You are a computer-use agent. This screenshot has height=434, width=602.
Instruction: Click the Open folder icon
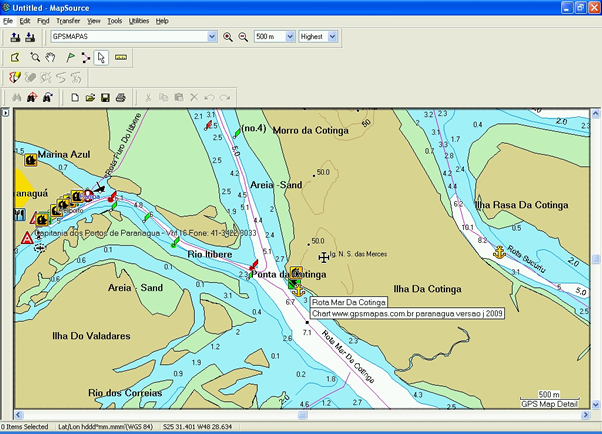coord(90,97)
